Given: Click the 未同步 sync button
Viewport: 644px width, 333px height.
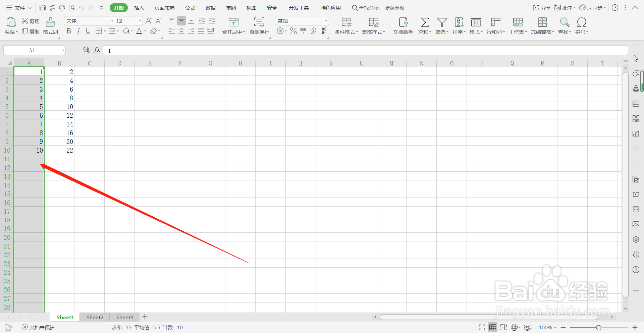Looking at the screenshot, I should (x=593, y=8).
